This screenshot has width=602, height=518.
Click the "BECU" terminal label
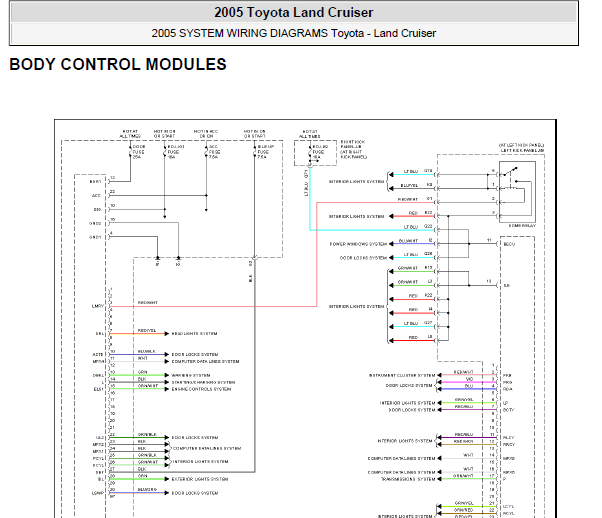tap(509, 244)
